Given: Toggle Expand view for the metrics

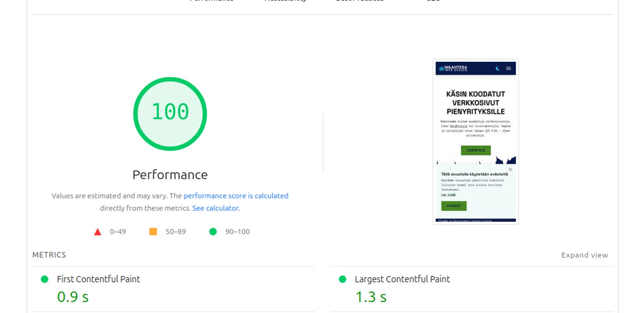Looking at the screenshot, I should point(585,255).
